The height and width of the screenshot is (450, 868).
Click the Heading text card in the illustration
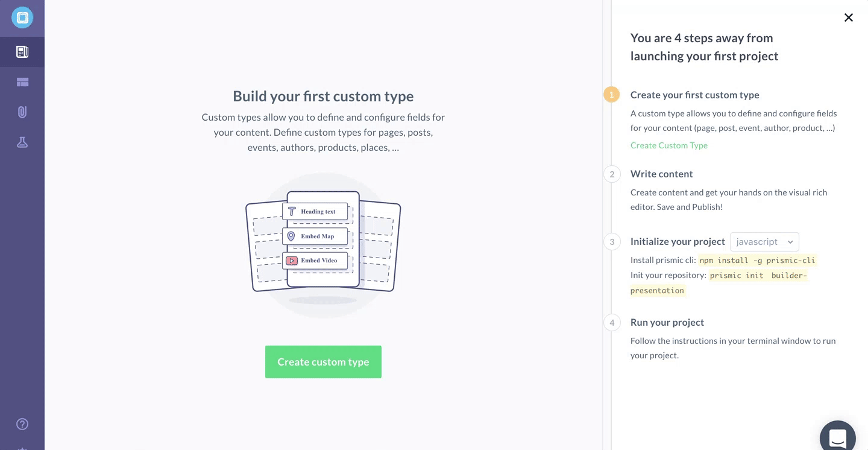tap(315, 211)
